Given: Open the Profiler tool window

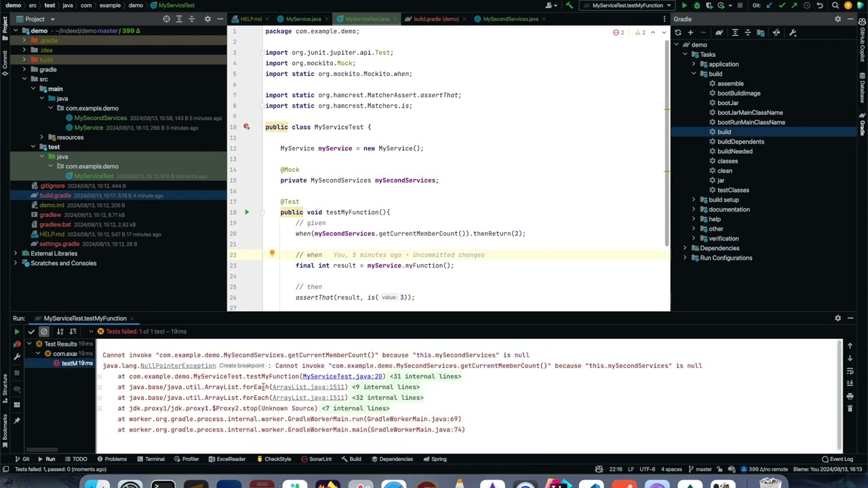Looking at the screenshot, I should coord(186,459).
